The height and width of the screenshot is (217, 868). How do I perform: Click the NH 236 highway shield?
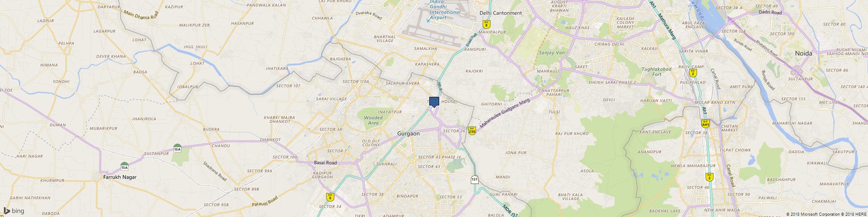coord(472,130)
